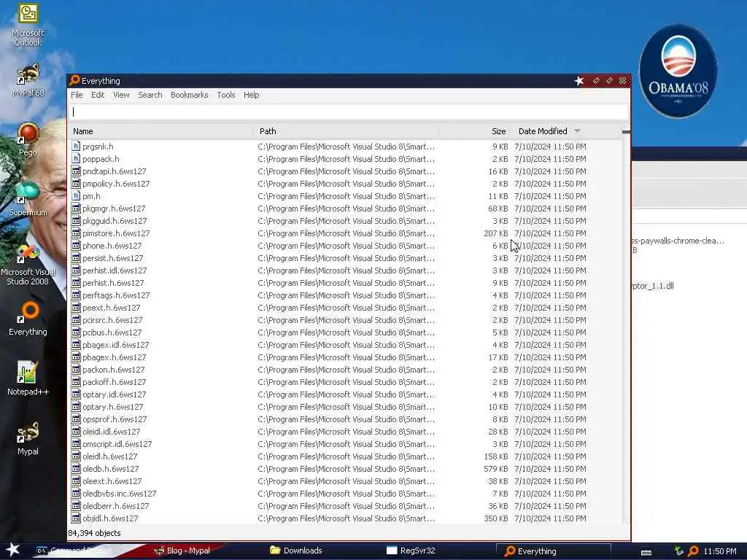Image resolution: width=747 pixels, height=560 pixels.
Task: Click the 11:50 PM taskbar clock
Action: point(720,551)
